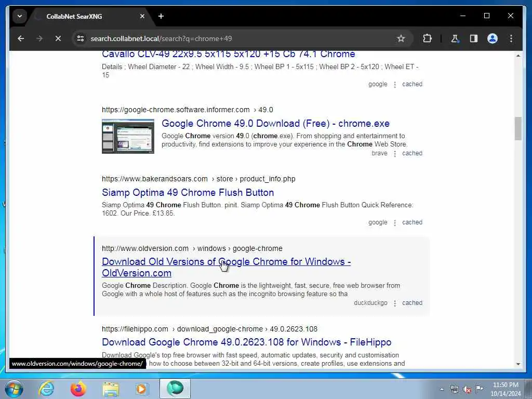Expand options dots for OldVersion.com result
This screenshot has height=399, width=532.
[x=395, y=303]
